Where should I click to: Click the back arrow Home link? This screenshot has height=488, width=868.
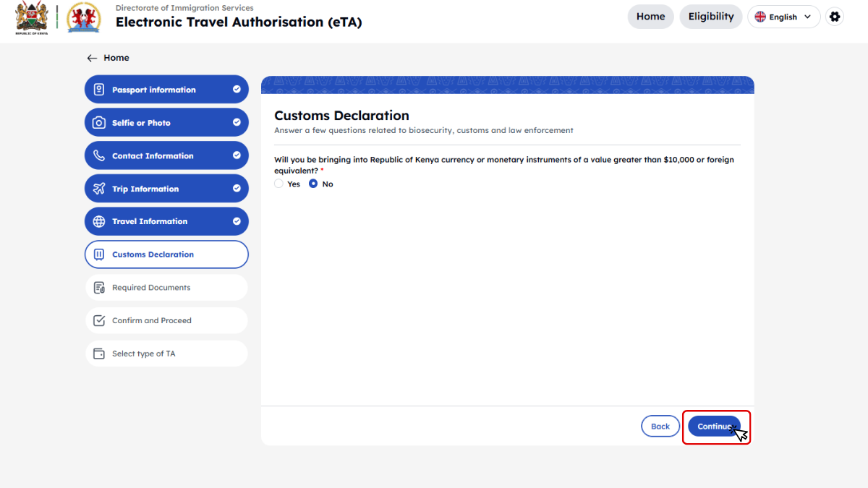107,58
